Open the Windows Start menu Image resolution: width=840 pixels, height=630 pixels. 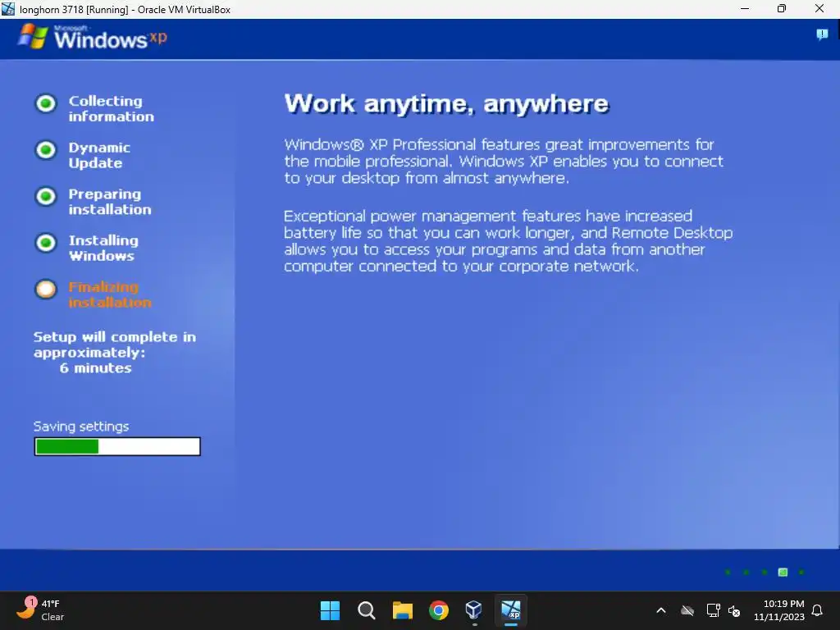tap(330, 610)
